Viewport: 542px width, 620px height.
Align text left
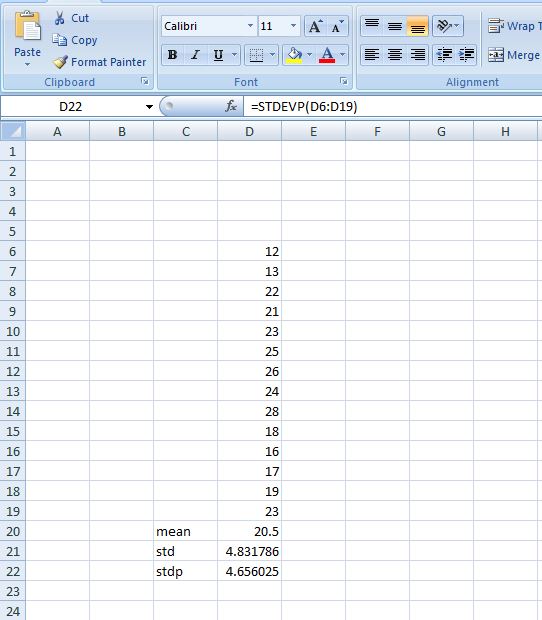click(372, 55)
